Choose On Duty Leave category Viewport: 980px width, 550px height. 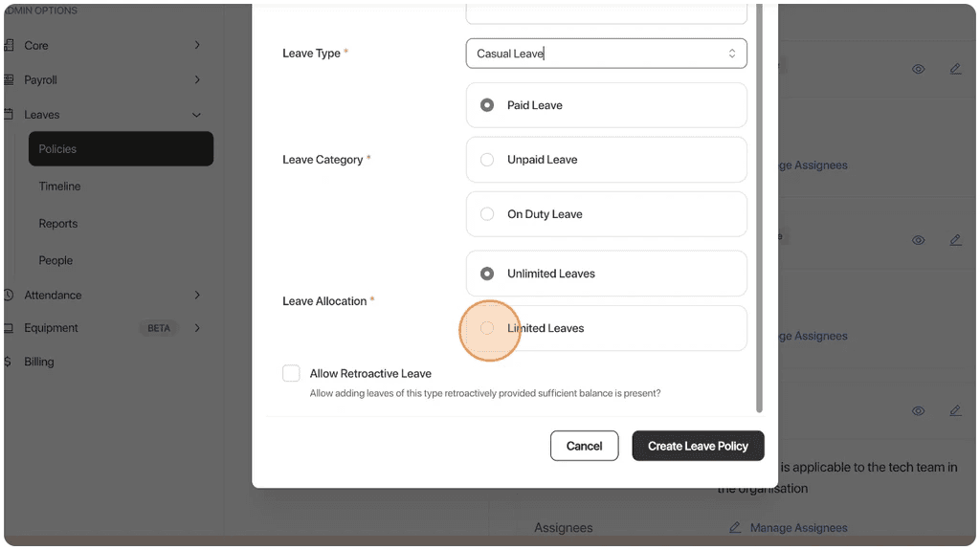(606, 213)
